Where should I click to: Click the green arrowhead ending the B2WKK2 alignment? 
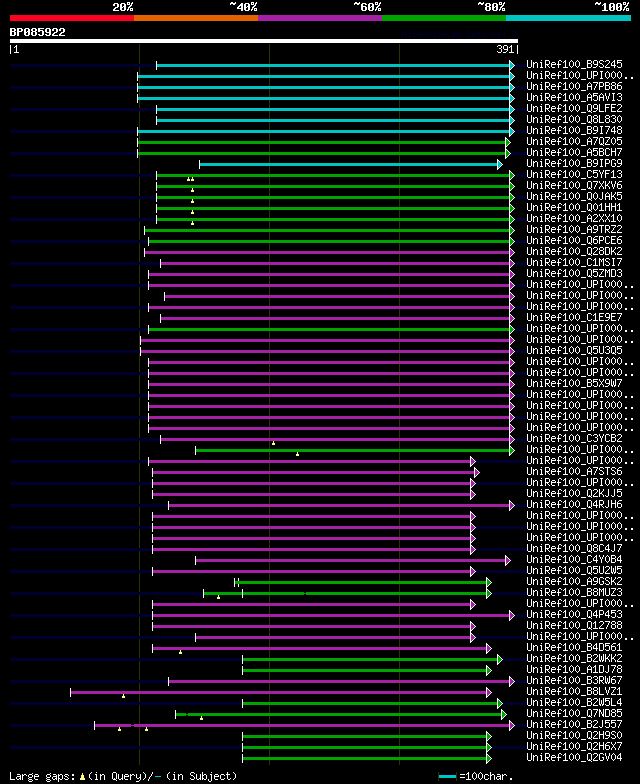500,660
